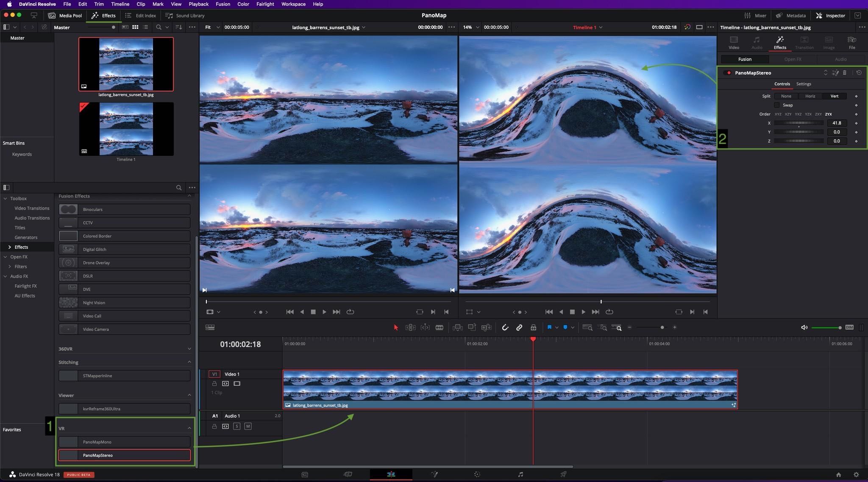Collapse the Stitching effects section
Viewport: 868px width, 482px height.
click(x=189, y=362)
